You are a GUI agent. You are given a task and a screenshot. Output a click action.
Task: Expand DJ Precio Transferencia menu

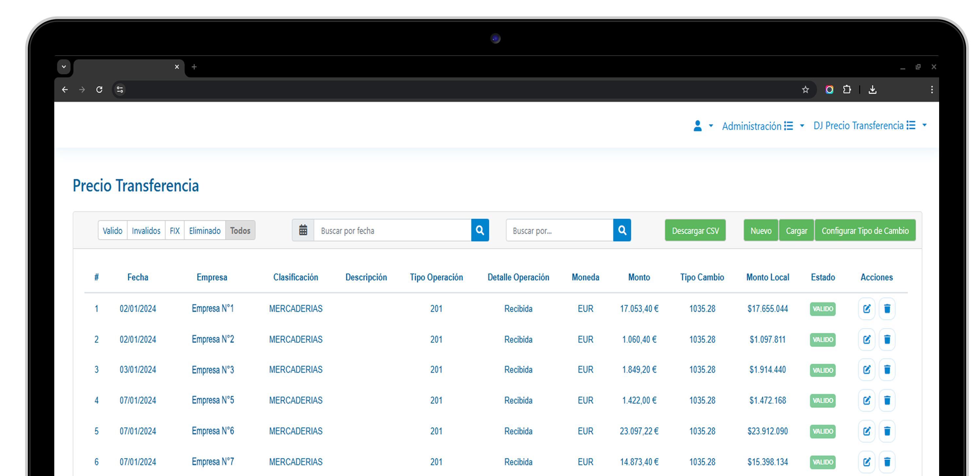point(870,126)
